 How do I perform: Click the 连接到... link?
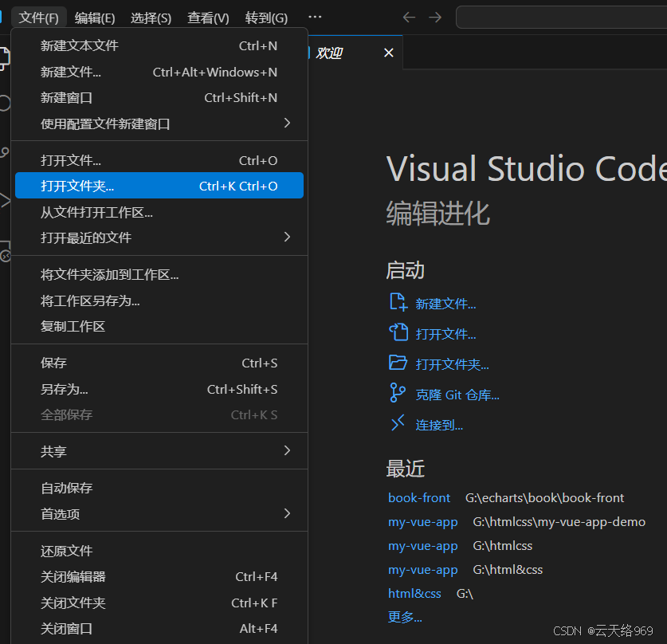pyautogui.click(x=439, y=426)
